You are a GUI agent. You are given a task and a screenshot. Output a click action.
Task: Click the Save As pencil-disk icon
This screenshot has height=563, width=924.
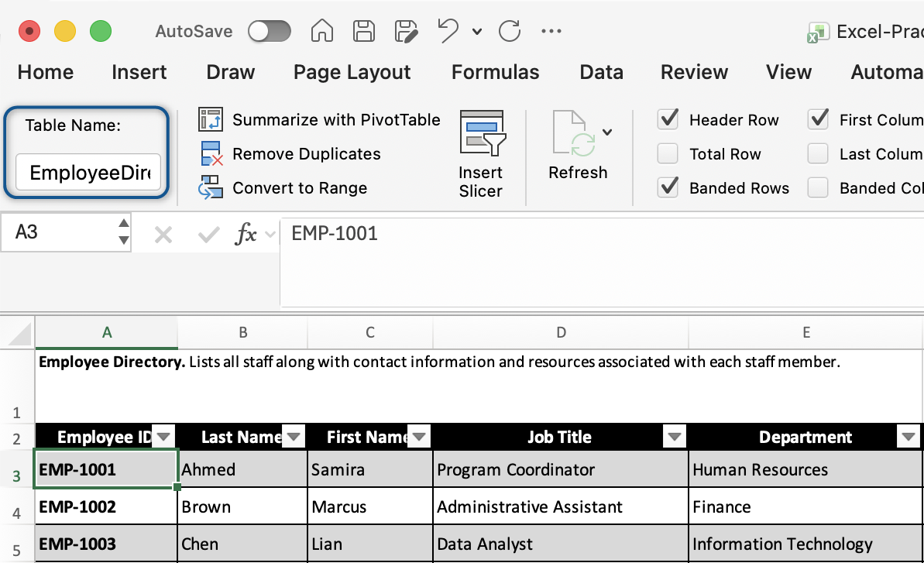click(x=406, y=31)
